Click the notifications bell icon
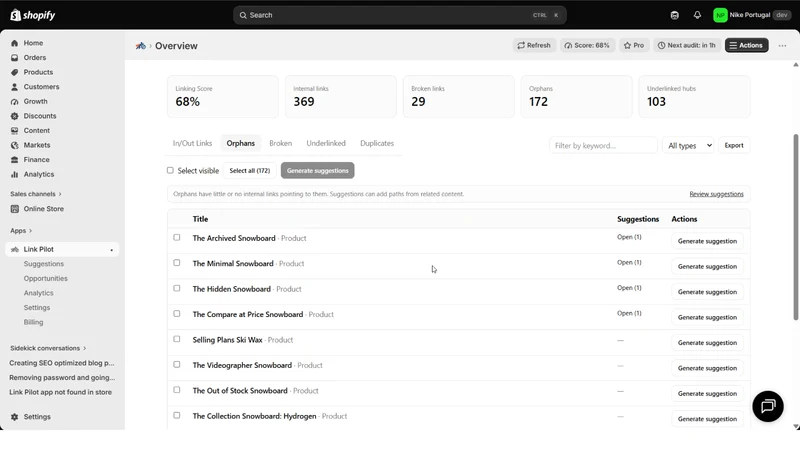 pyautogui.click(x=697, y=15)
